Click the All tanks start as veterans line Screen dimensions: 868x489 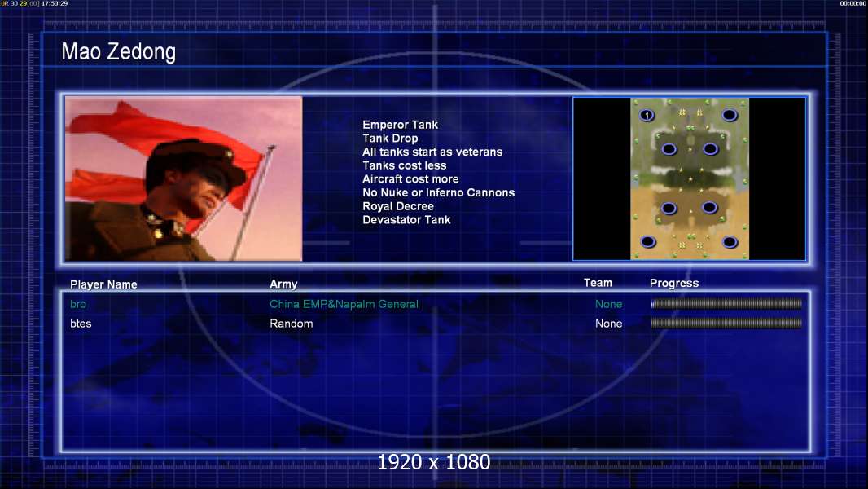[432, 152]
